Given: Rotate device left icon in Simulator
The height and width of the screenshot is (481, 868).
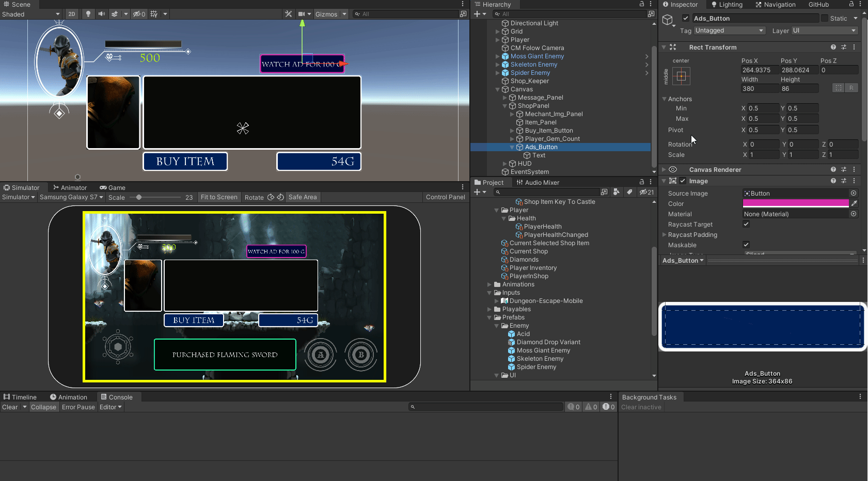Looking at the screenshot, I should (x=271, y=197).
